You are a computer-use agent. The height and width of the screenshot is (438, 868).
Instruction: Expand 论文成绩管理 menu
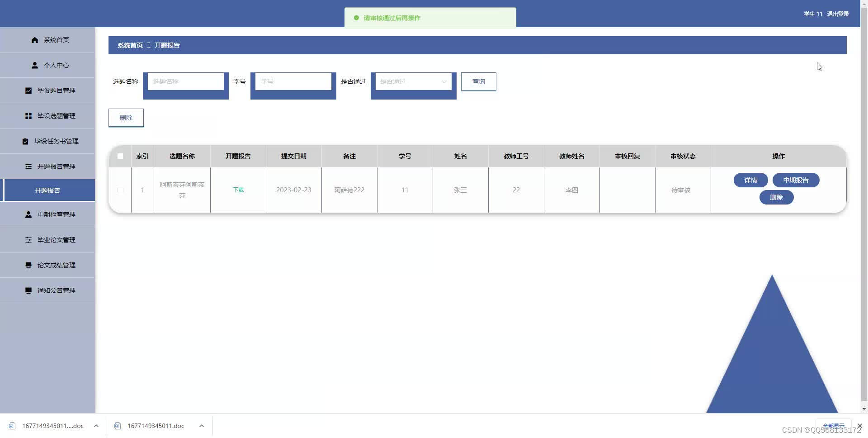pos(47,265)
